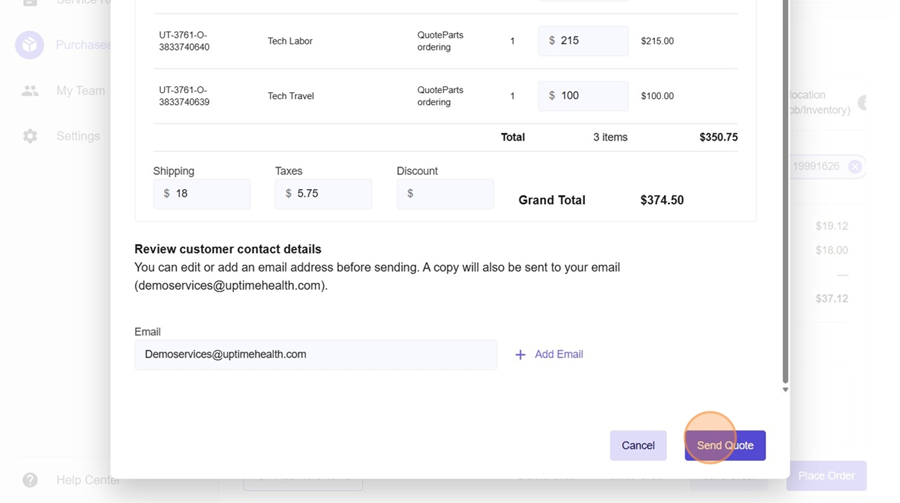
Task: Send the quote with the Send Quote button
Action: 725,445
